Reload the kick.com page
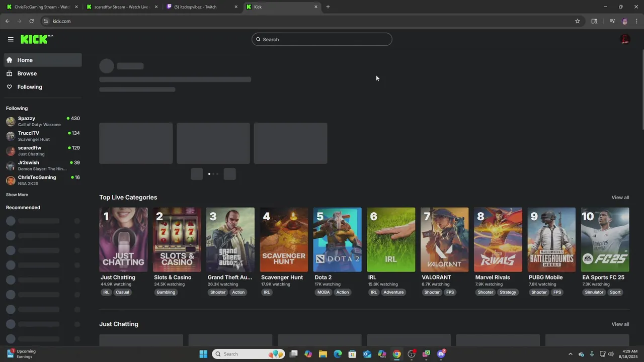 [31, 21]
